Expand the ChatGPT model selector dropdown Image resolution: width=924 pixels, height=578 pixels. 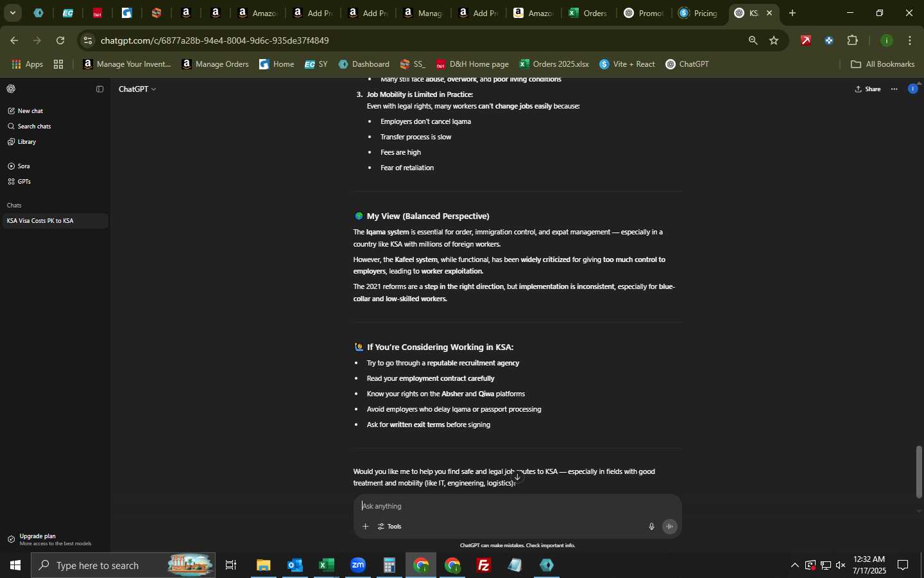[137, 89]
